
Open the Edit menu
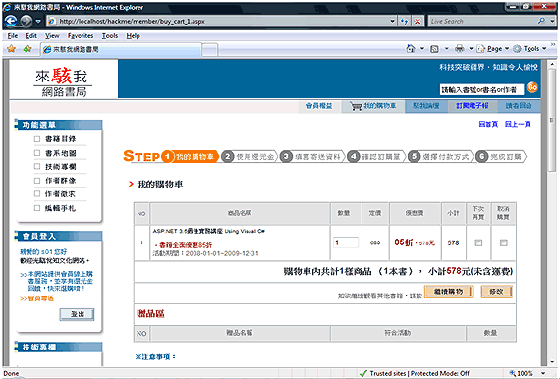tap(31, 36)
